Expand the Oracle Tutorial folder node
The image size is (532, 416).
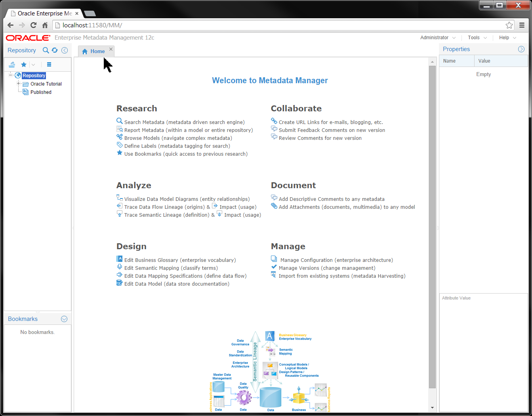pyautogui.click(x=19, y=84)
